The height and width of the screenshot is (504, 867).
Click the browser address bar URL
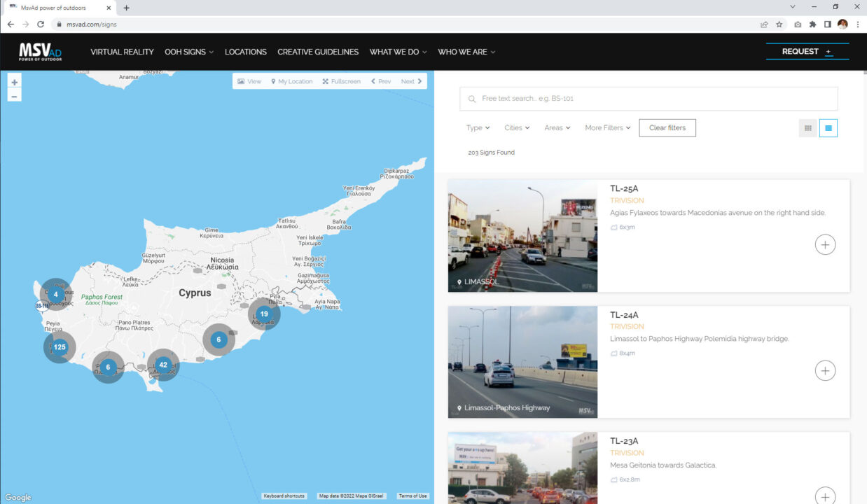[92, 24]
